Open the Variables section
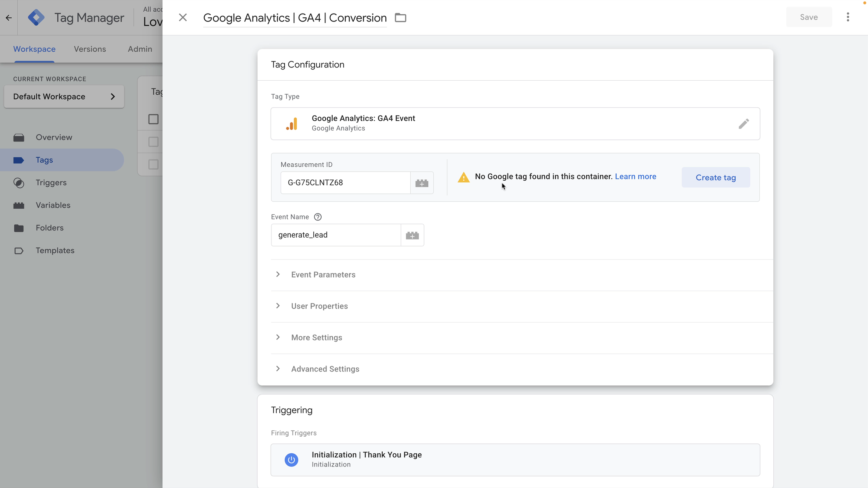This screenshot has height=488, width=868. 53,205
